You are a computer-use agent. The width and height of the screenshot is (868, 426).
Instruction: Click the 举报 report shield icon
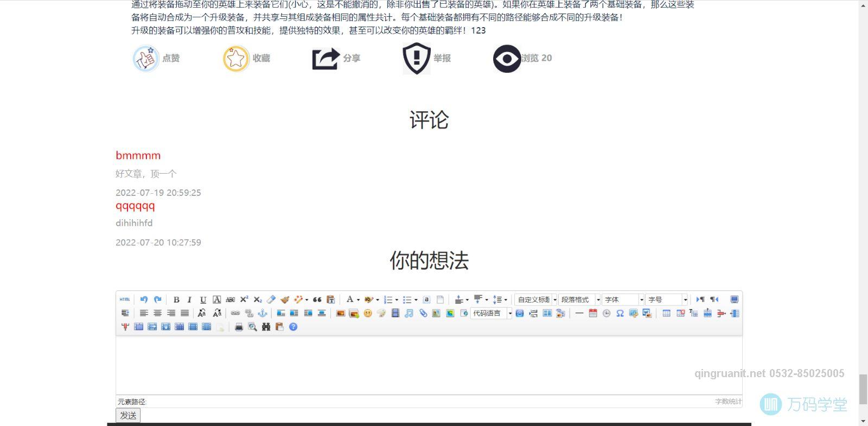[x=417, y=58]
